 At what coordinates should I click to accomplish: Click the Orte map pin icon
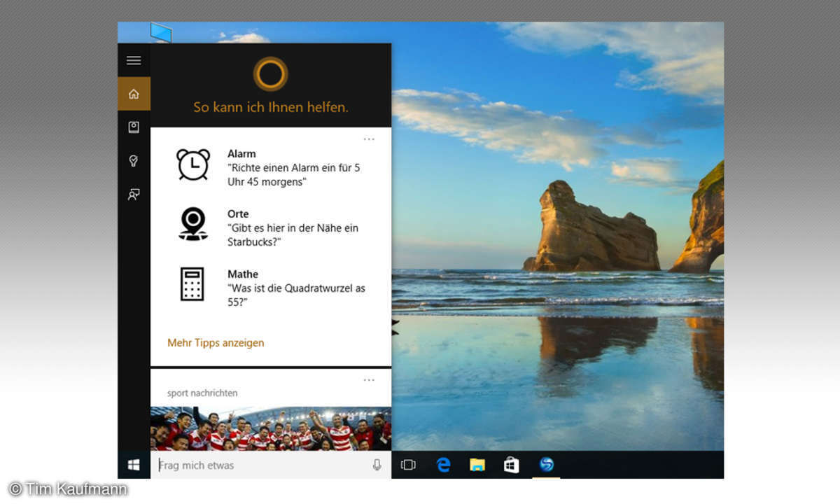click(192, 224)
